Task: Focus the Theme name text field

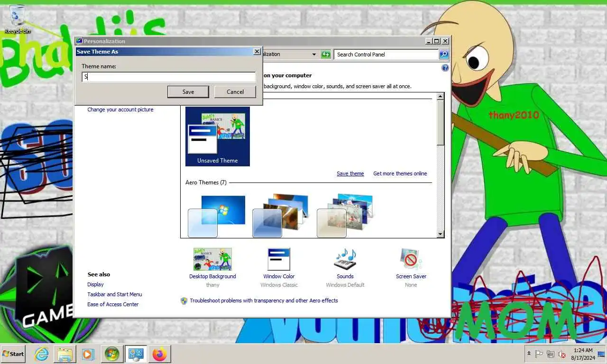Action: point(169,77)
